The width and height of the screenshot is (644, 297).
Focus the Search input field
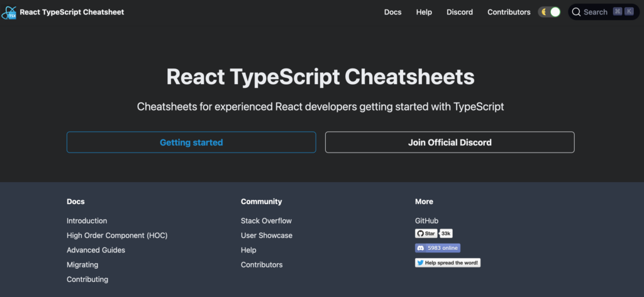pyautogui.click(x=595, y=12)
